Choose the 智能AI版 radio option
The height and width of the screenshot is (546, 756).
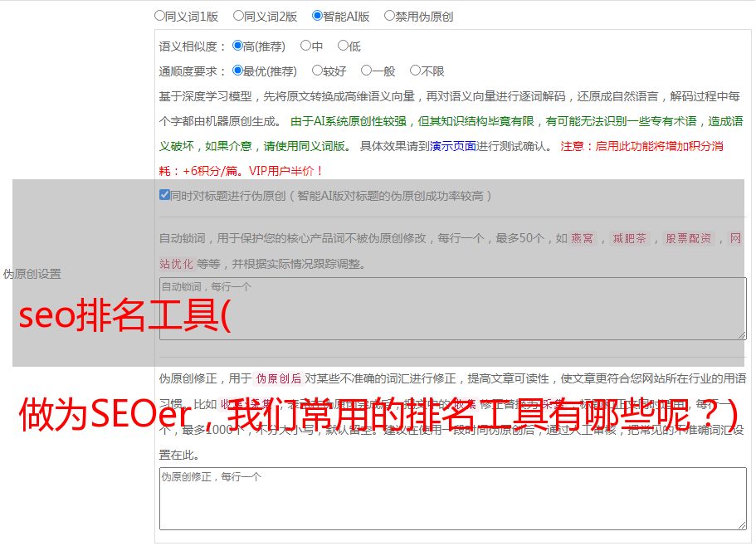(317, 16)
